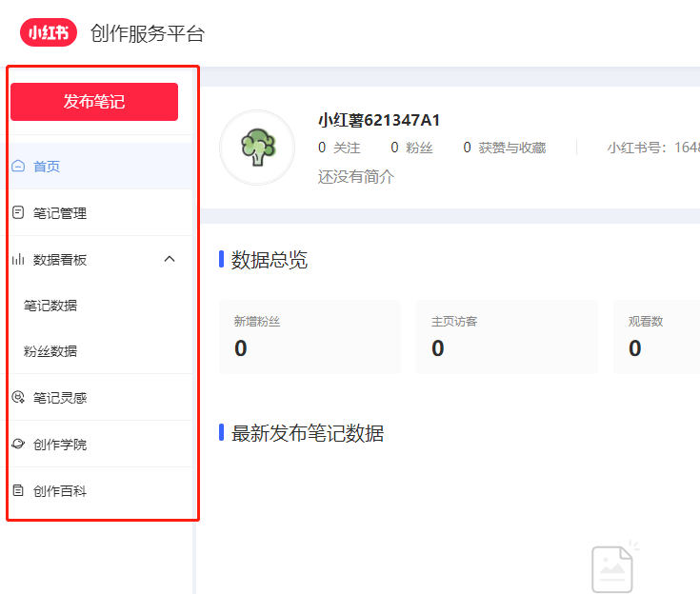700x594 pixels.
Task: Select 首页 in the sidebar menu
Action: pyautogui.click(x=48, y=167)
